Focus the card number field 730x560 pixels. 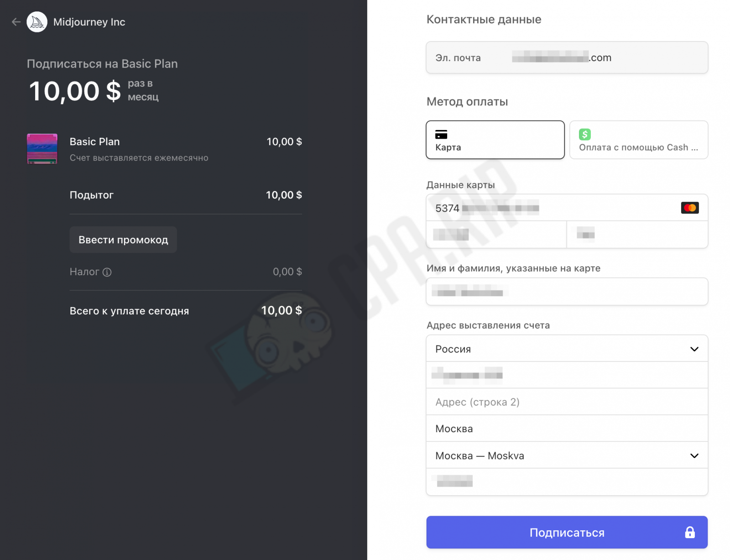[x=547, y=208]
